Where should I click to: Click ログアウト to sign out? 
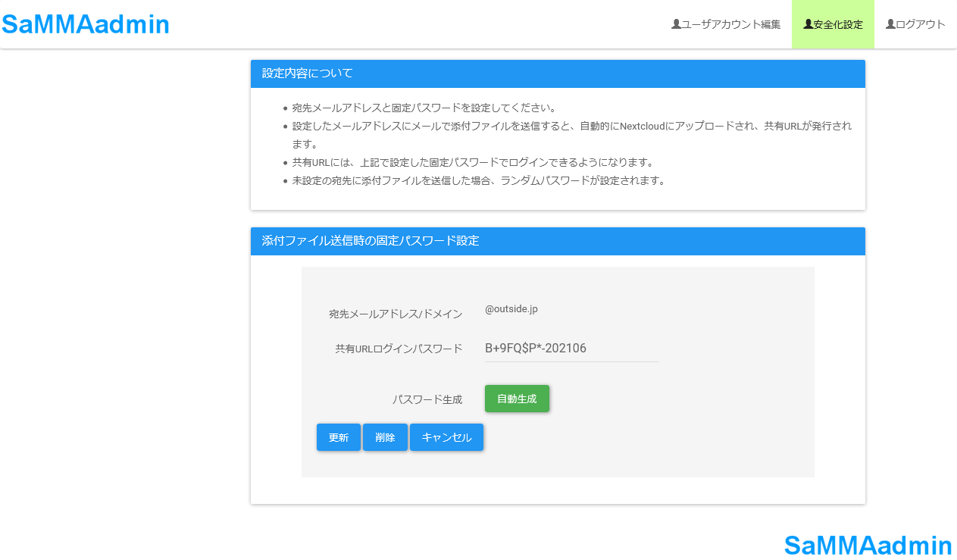(x=915, y=24)
